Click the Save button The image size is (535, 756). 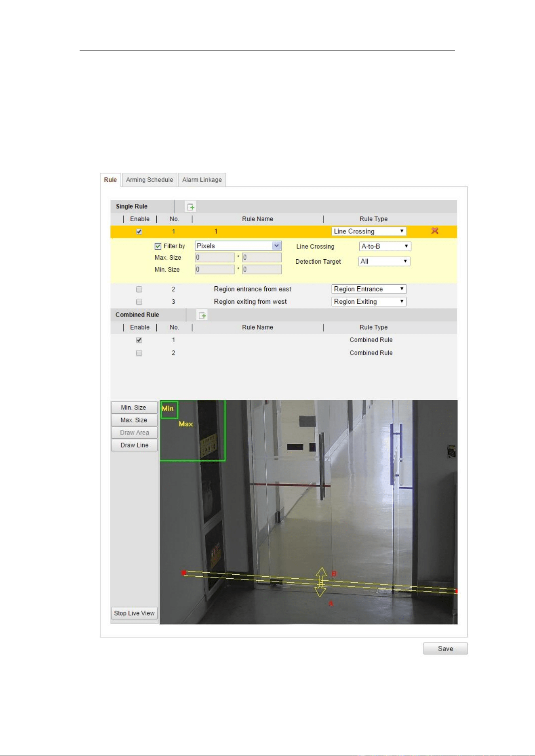tap(445, 649)
